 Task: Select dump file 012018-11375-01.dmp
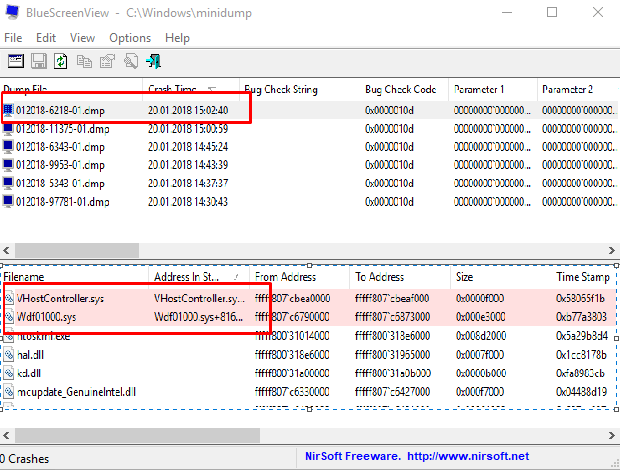point(60,128)
